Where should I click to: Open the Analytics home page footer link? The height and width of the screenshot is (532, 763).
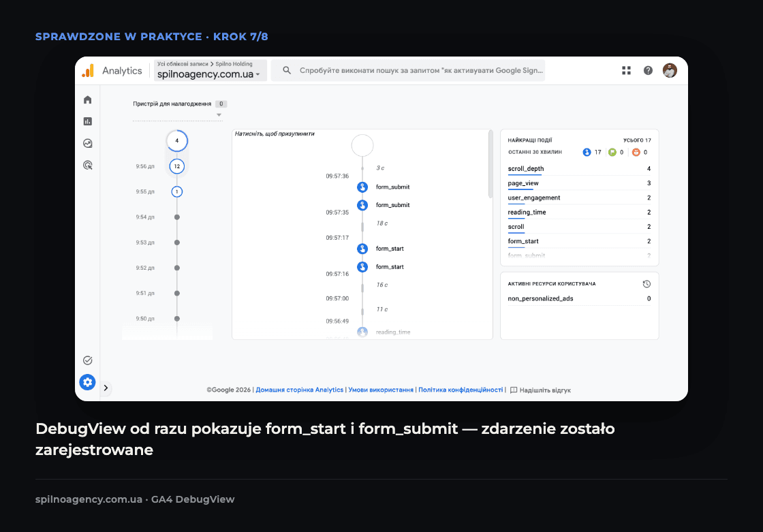(300, 390)
